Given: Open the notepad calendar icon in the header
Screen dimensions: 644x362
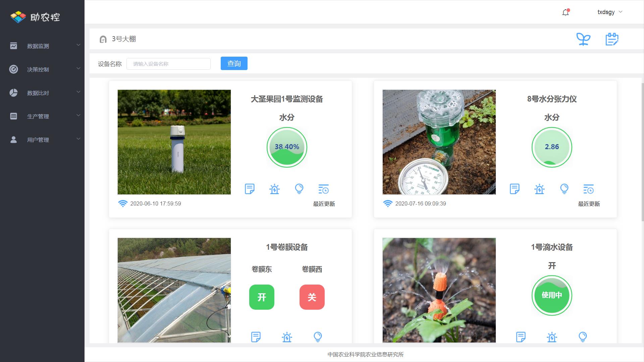Looking at the screenshot, I should 612,39.
